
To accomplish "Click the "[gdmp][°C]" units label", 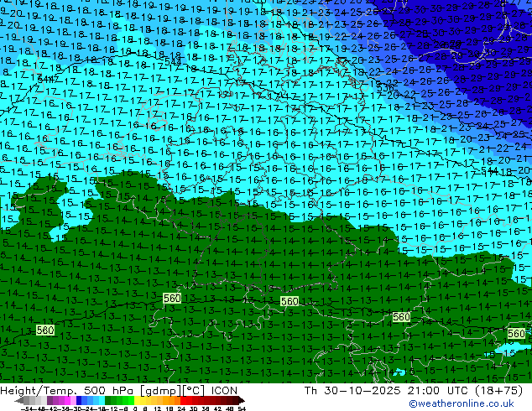I will tap(172, 391).
